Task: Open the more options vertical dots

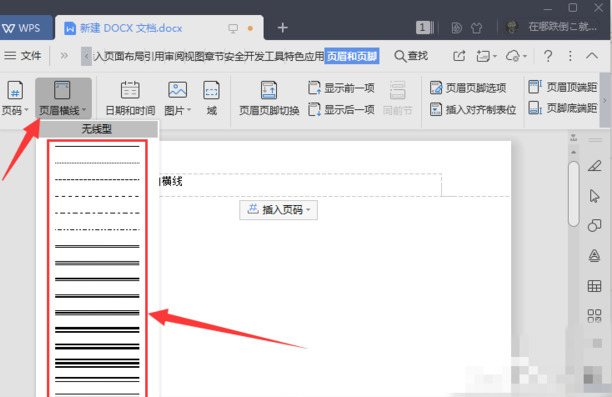Action: click(x=570, y=56)
